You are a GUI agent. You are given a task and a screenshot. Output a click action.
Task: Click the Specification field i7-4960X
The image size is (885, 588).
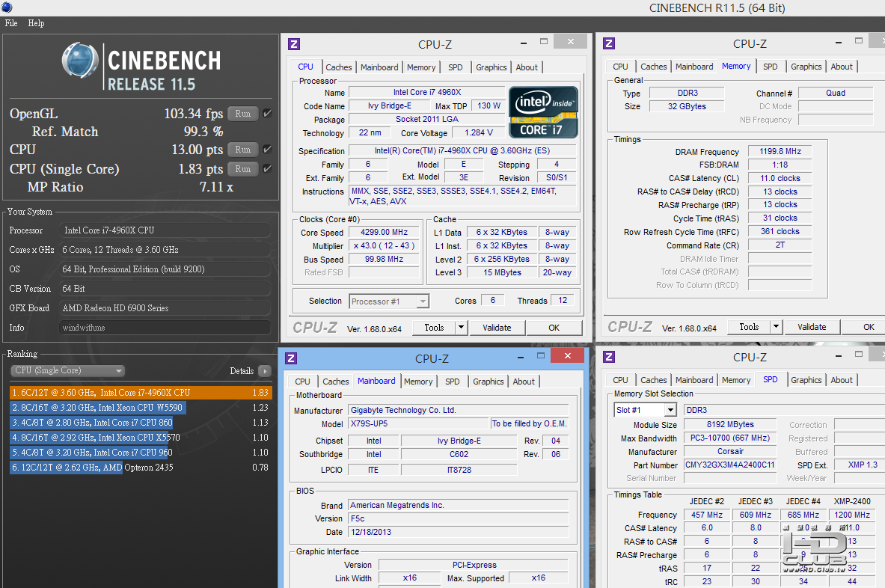coord(462,150)
